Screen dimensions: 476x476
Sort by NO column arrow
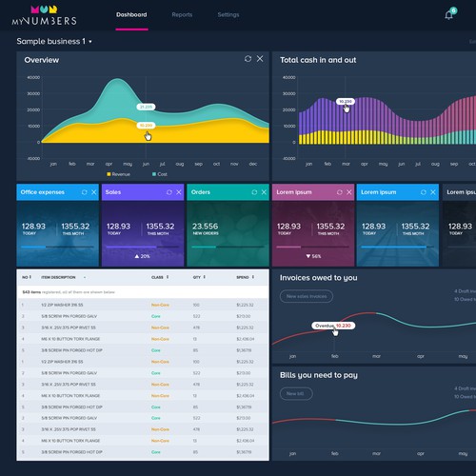pos(30,277)
